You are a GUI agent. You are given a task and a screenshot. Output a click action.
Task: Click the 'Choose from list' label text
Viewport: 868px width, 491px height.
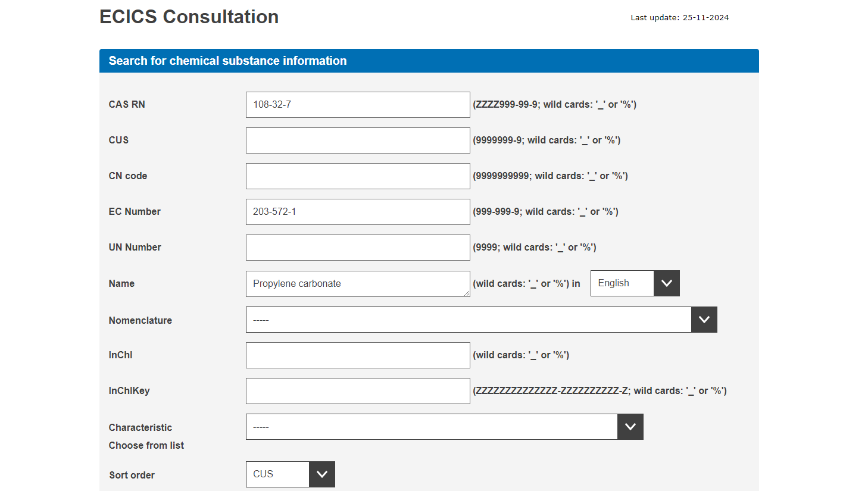point(146,445)
